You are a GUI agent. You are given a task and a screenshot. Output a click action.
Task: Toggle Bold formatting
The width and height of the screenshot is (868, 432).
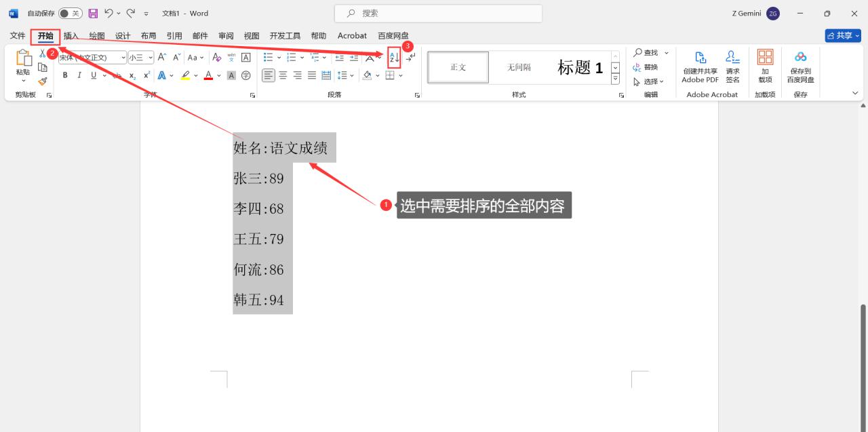(65, 75)
